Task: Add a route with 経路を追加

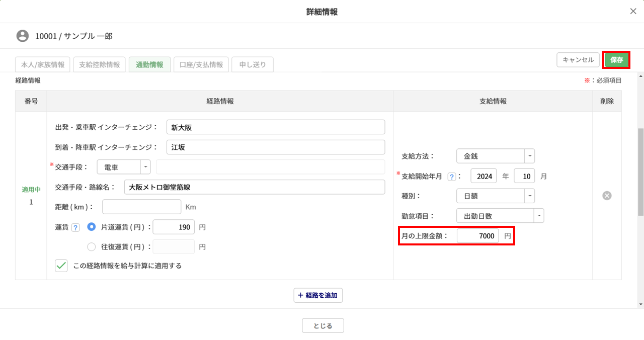Action: (x=318, y=296)
